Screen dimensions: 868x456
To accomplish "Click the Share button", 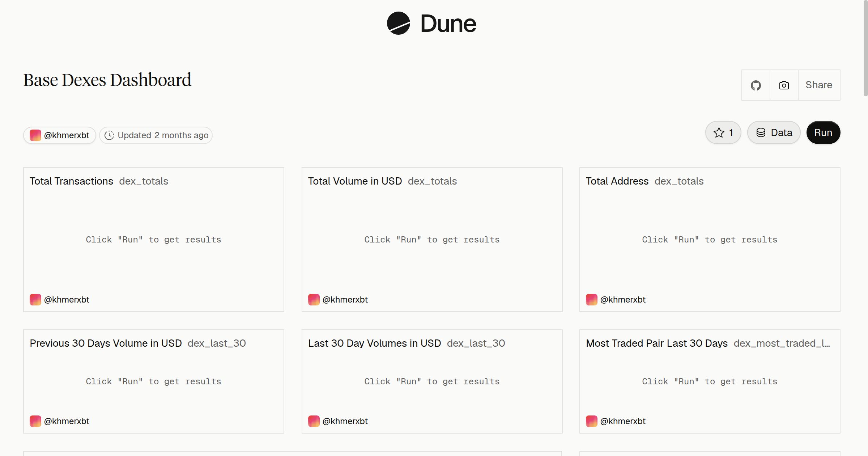I will (819, 85).
